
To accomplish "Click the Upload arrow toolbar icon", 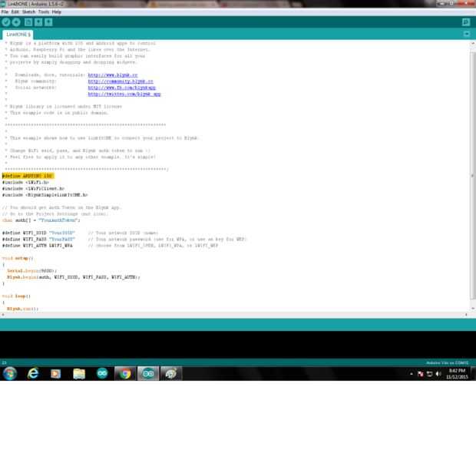I will coord(16,22).
